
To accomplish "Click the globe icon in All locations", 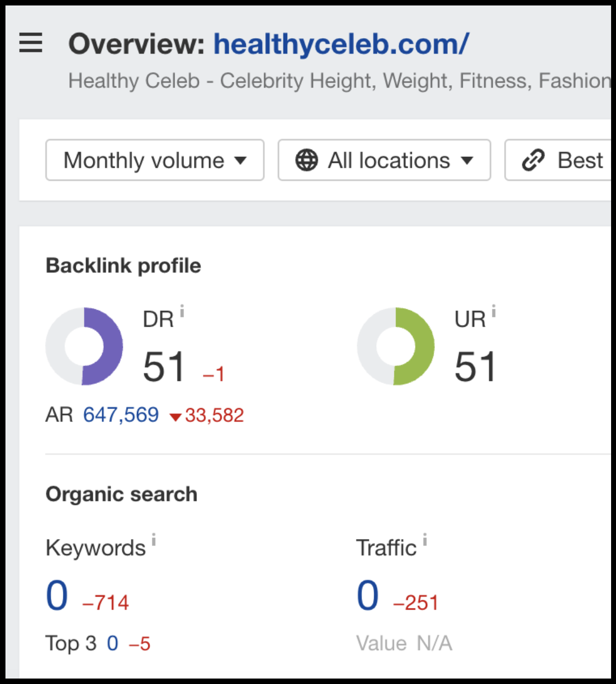I will [x=306, y=160].
